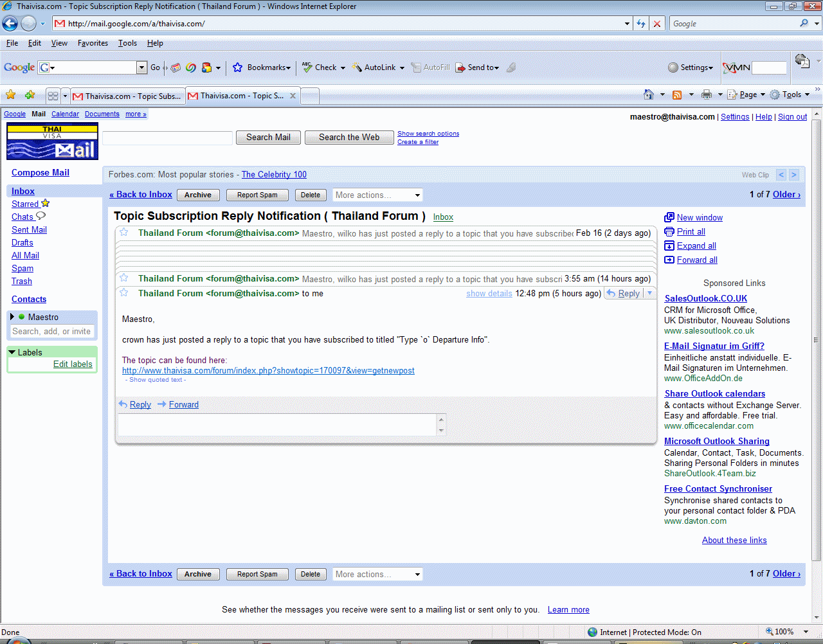Image resolution: width=823 pixels, height=644 pixels.
Task: Click the browser Forward arrow button
Action: pyautogui.click(x=28, y=24)
